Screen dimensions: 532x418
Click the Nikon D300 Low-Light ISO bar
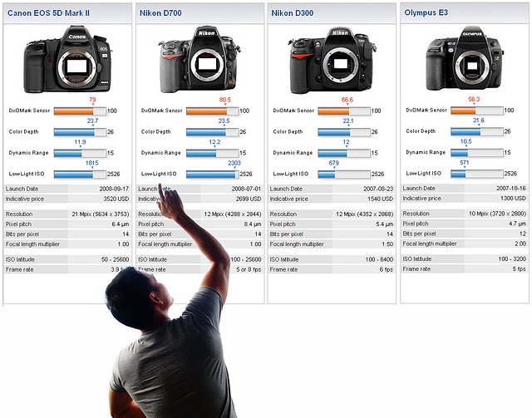pyautogui.click(x=344, y=174)
